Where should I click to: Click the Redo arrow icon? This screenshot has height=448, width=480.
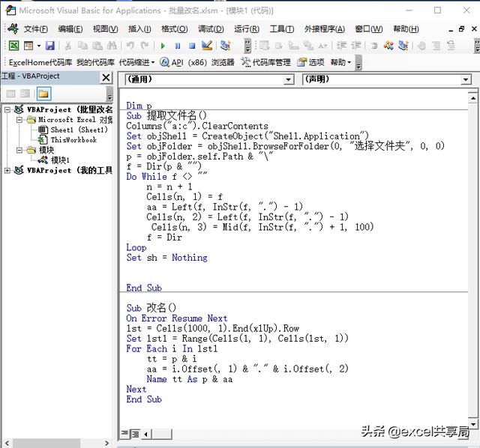145,46
